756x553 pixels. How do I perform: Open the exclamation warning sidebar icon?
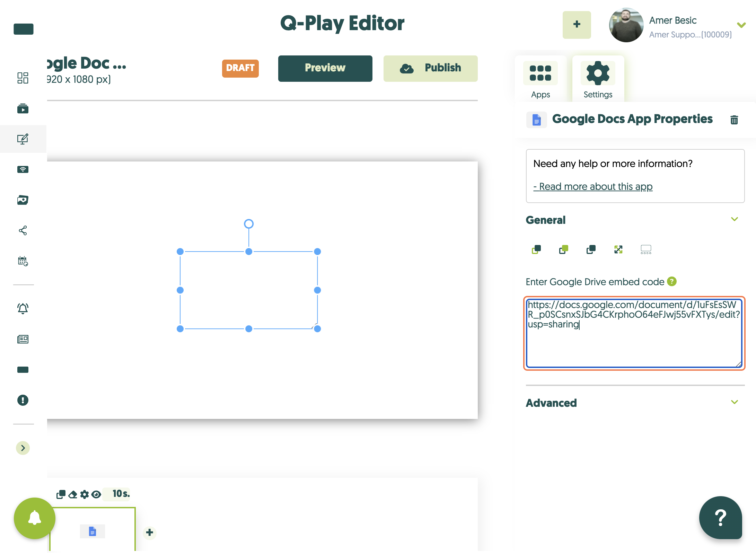pos(23,400)
